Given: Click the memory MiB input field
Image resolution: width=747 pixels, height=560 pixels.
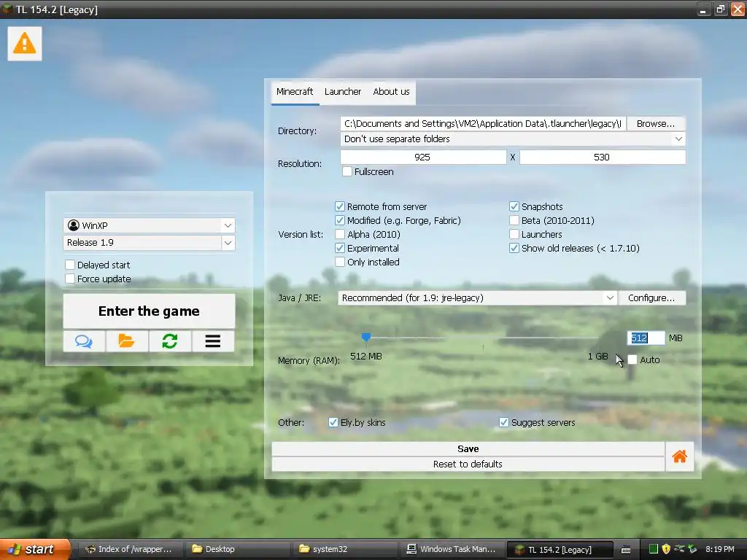Looking at the screenshot, I should pyautogui.click(x=646, y=338).
